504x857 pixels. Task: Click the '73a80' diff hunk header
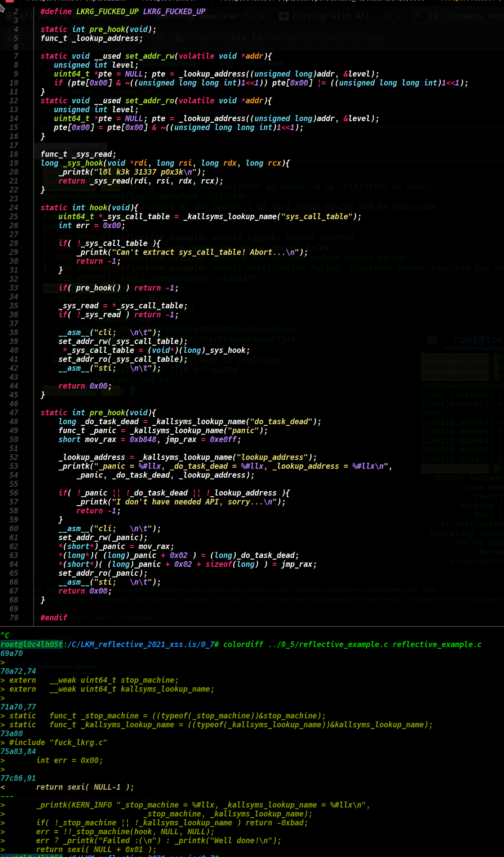pyautogui.click(x=12, y=733)
